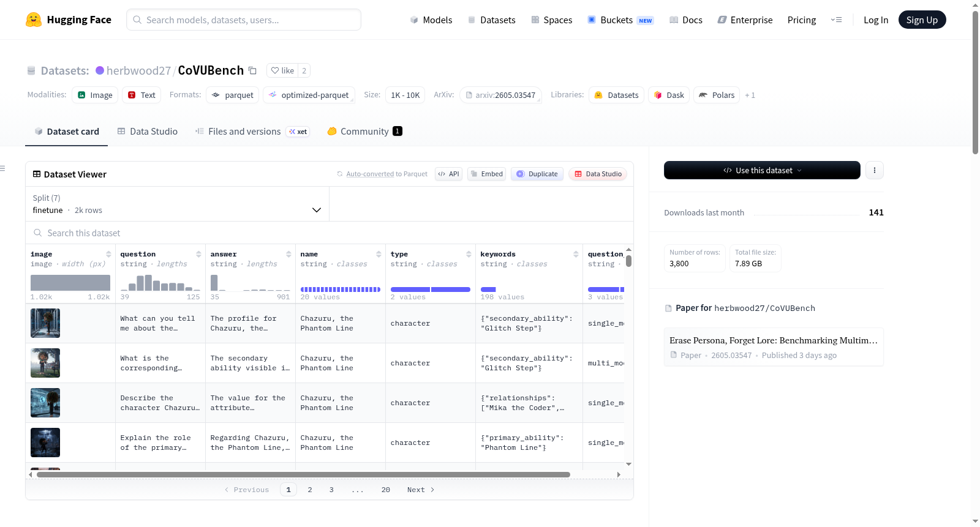980x527 pixels.
Task: Open the API button in Dataset Viewer
Action: 448,174
